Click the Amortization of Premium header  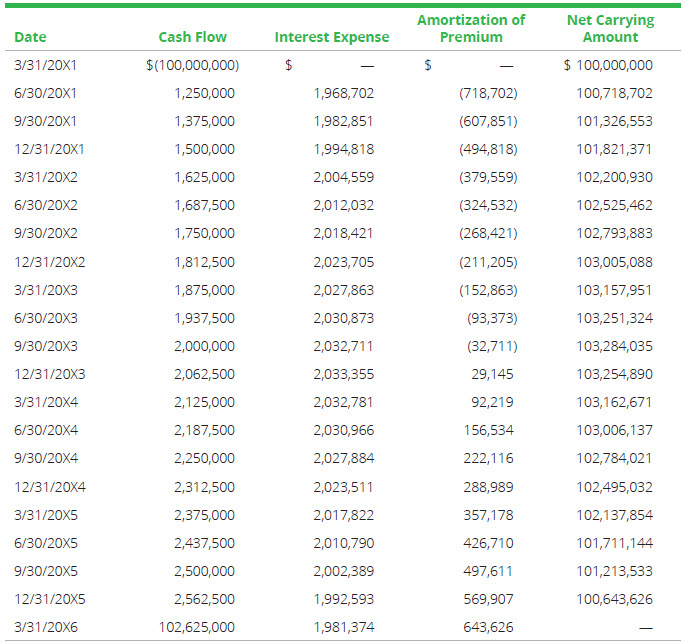point(471,29)
